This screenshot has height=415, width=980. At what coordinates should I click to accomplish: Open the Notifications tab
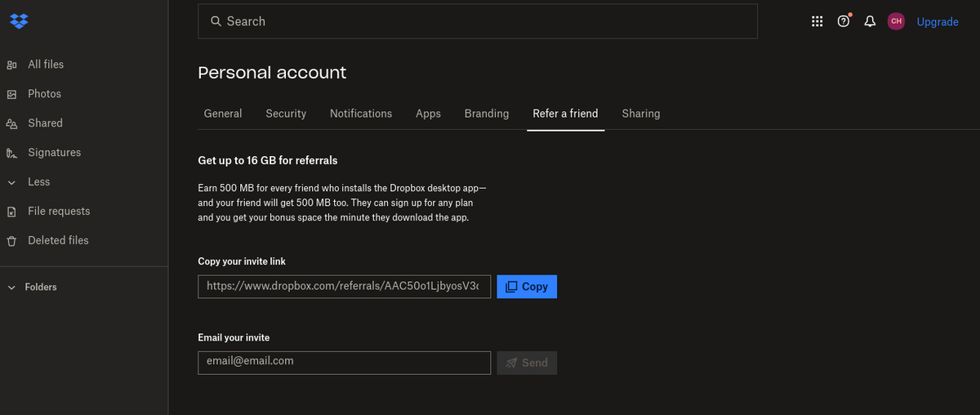pyautogui.click(x=361, y=114)
